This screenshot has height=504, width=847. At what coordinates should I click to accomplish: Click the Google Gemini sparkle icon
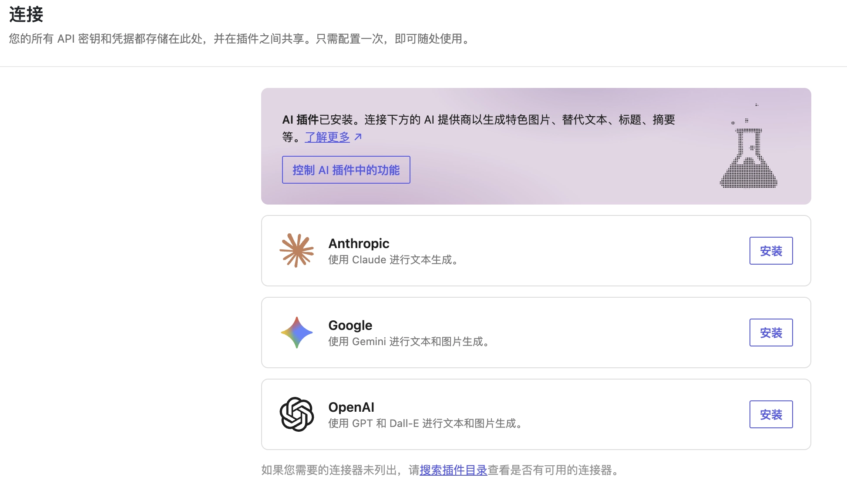296,333
